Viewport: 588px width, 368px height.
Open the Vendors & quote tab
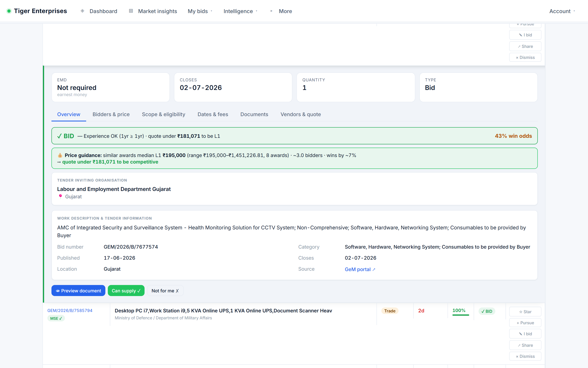tap(301, 114)
